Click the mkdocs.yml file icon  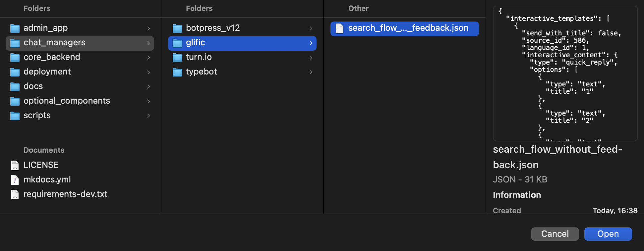[15, 180]
